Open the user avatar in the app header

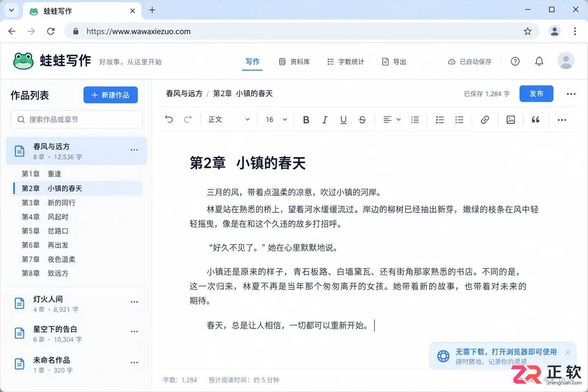(566, 61)
